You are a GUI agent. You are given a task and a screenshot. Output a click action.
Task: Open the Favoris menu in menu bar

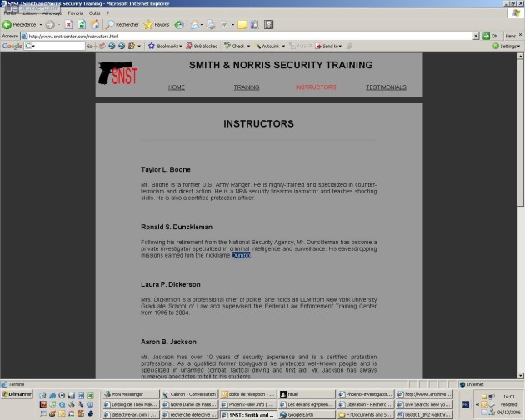point(75,13)
